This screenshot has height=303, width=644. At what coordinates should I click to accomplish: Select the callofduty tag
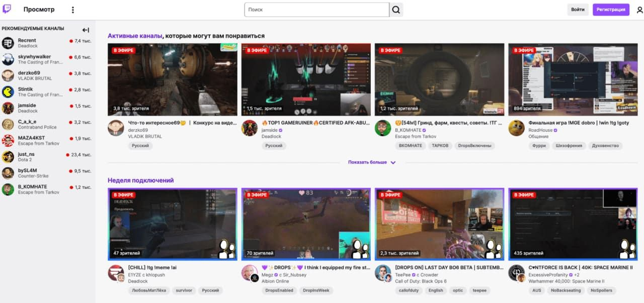(409, 290)
